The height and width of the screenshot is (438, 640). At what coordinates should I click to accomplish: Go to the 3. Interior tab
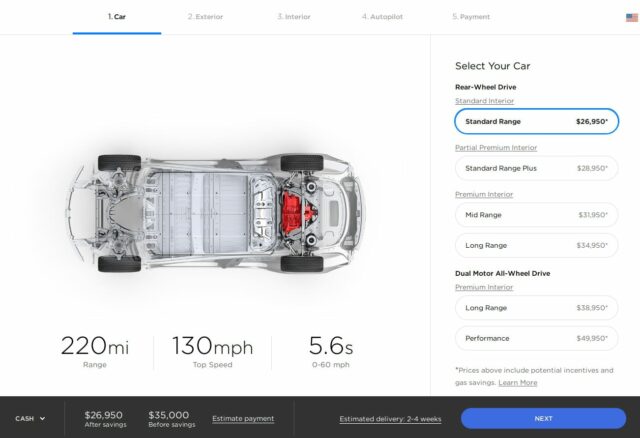(x=294, y=17)
